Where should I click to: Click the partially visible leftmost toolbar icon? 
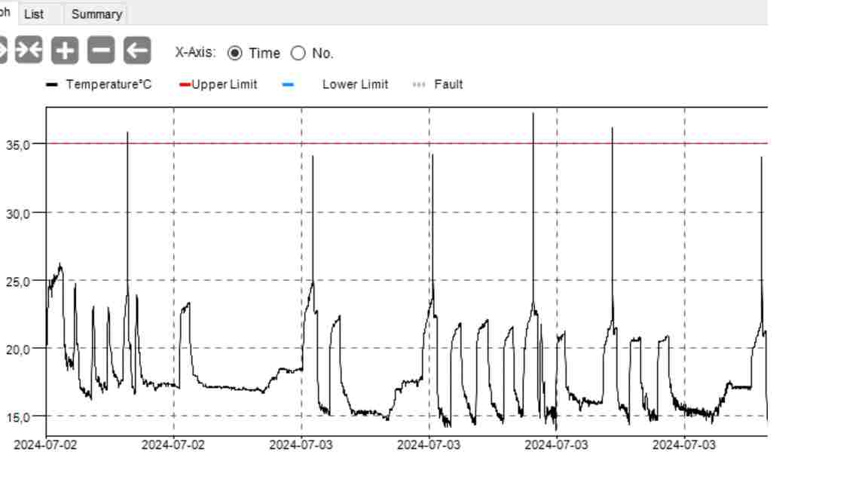tap(3, 50)
